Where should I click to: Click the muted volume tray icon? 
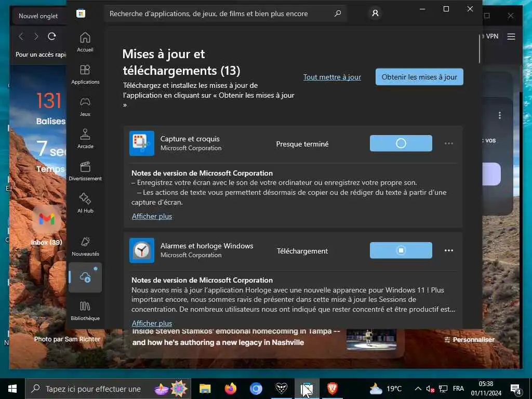430,389
